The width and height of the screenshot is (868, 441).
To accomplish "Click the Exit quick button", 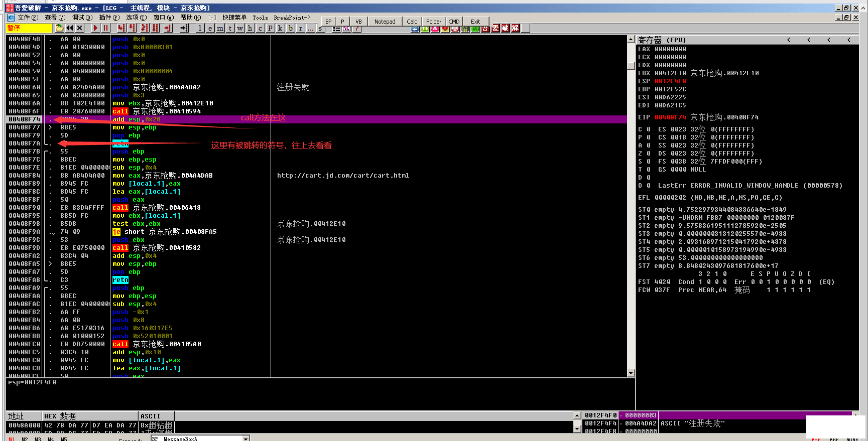I will tap(475, 22).
